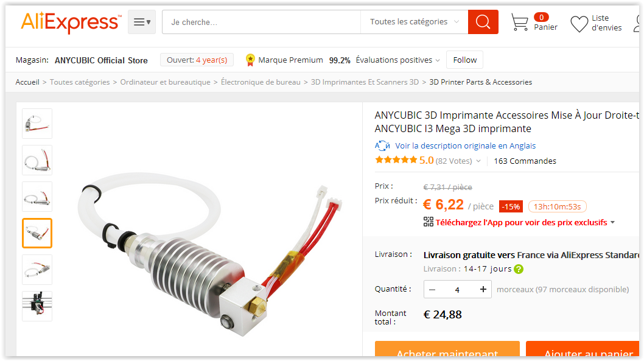Click the translate icon beside original description
Image resolution: width=644 pixels, height=361 pixels.
coord(382,145)
